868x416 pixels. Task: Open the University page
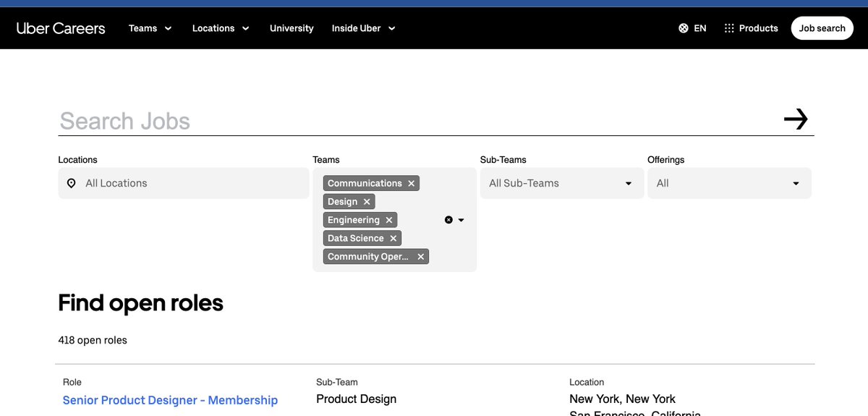(292, 28)
